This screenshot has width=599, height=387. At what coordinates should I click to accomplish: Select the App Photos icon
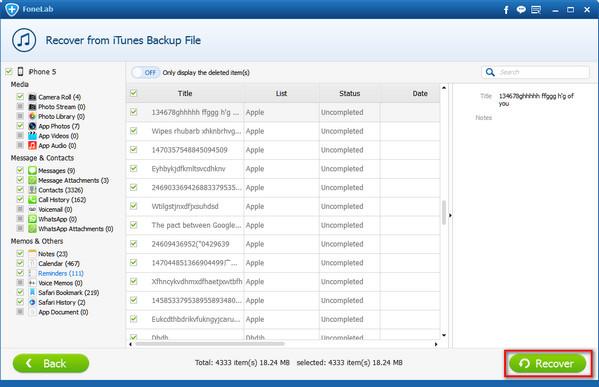coord(32,126)
